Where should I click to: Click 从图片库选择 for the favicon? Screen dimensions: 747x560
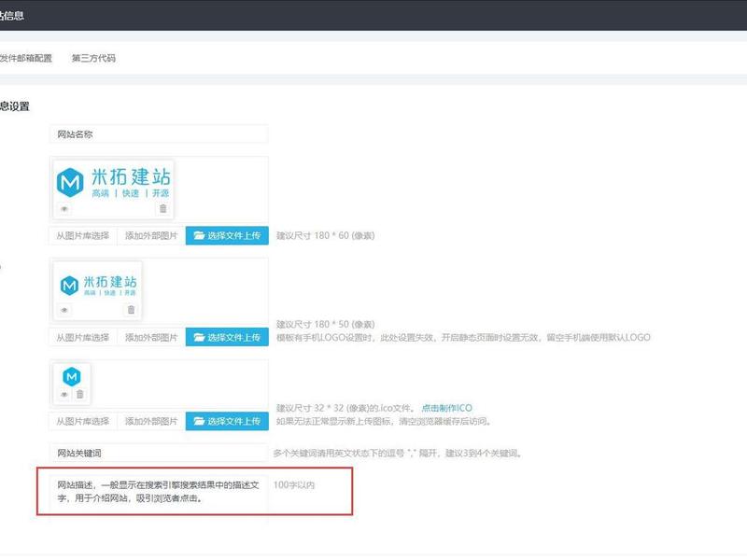click(83, 422)
